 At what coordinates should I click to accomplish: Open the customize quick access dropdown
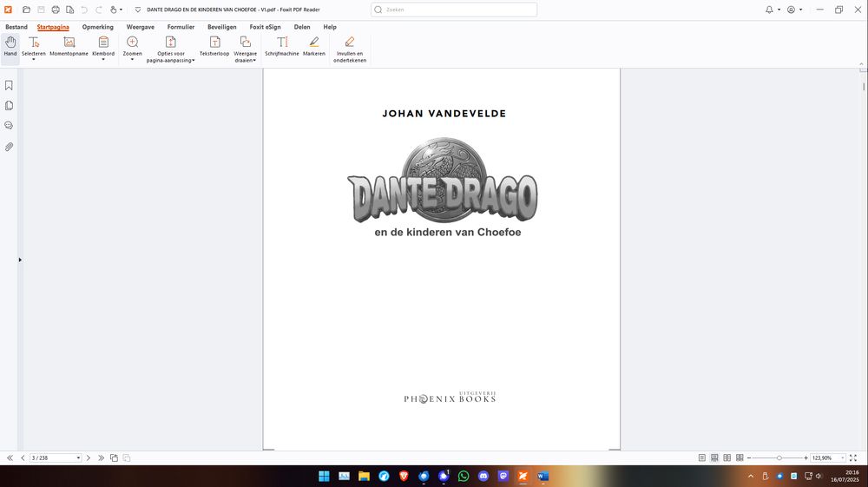pos(138,10)
